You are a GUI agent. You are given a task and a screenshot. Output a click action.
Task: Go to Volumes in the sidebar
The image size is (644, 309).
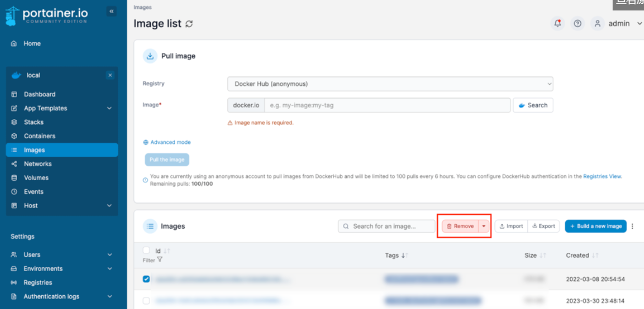[36, 178]
